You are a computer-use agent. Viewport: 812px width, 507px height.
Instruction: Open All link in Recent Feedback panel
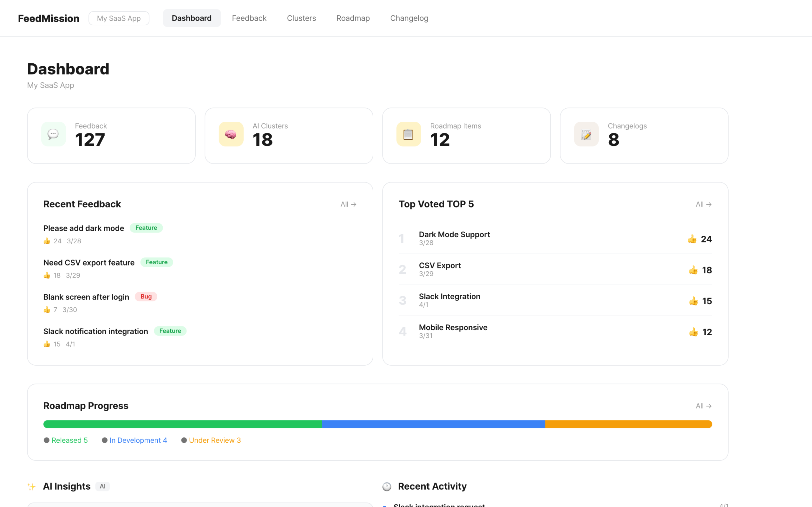[348, 204]
